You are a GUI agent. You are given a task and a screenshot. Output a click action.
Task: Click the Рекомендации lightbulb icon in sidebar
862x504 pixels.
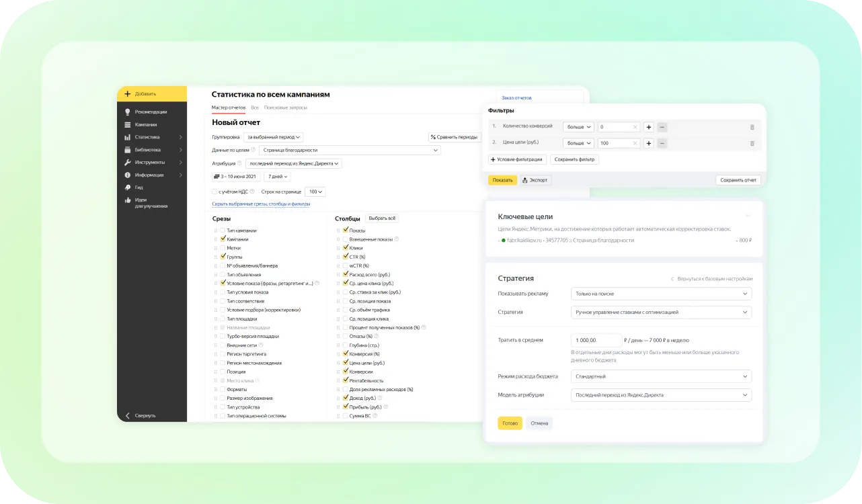[x=128, y=112]
